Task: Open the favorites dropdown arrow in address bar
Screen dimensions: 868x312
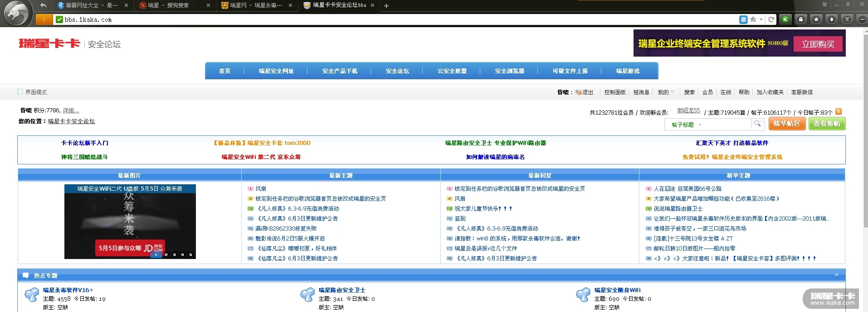Action: click(761, 19)
